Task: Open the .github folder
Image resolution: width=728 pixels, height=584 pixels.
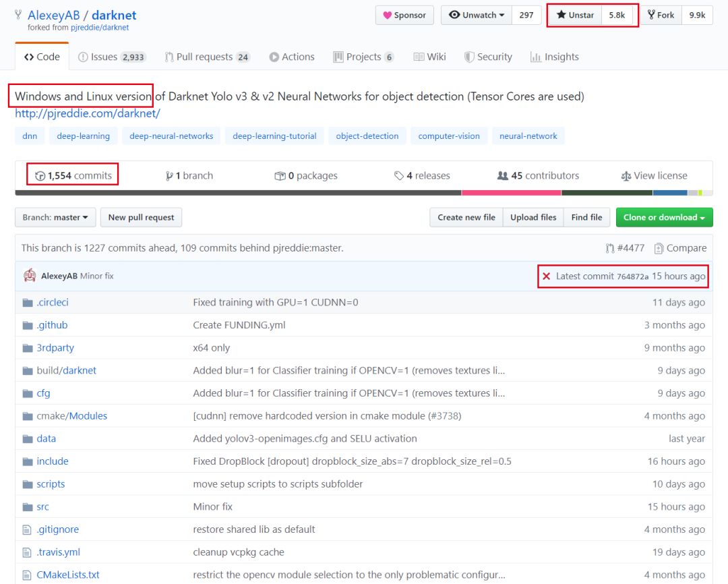Action: tap(52, 325)
